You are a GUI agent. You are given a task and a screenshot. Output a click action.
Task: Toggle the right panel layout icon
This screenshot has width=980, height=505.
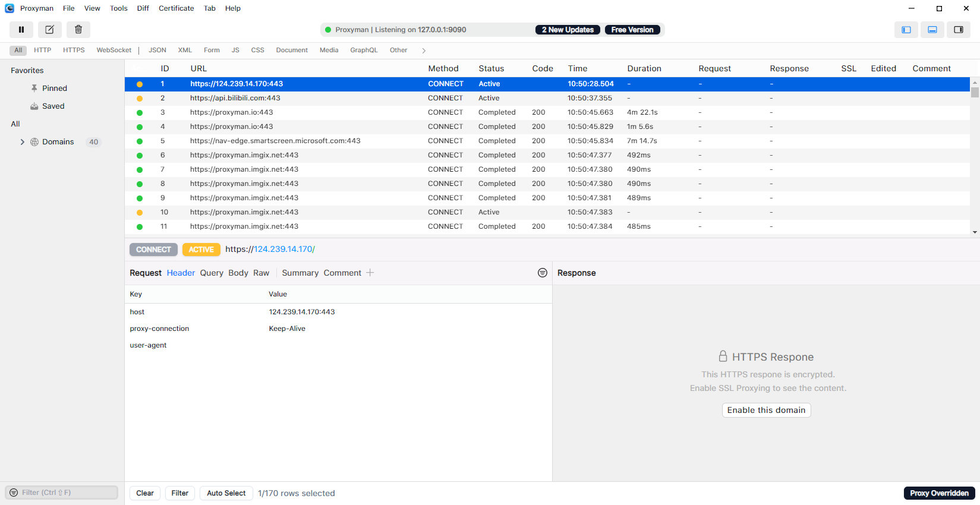(x=959, y=30)
